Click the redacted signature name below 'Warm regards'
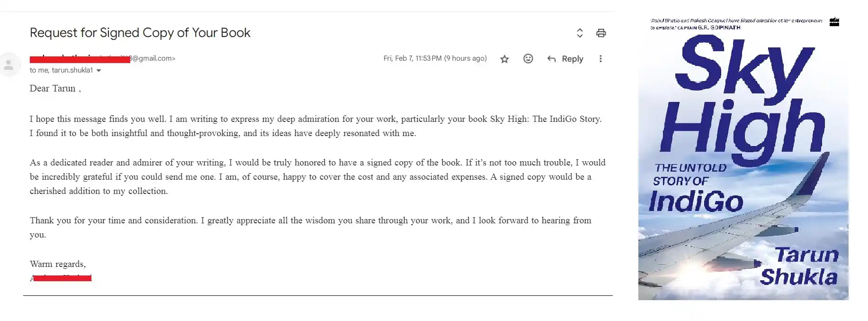 (x=61, y=278)
